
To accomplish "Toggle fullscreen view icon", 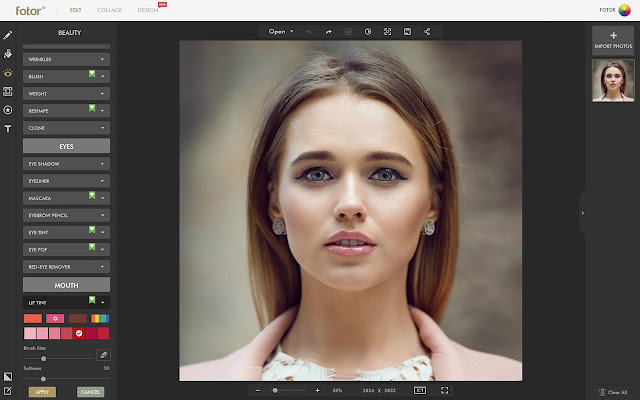I will pos(444,391).
